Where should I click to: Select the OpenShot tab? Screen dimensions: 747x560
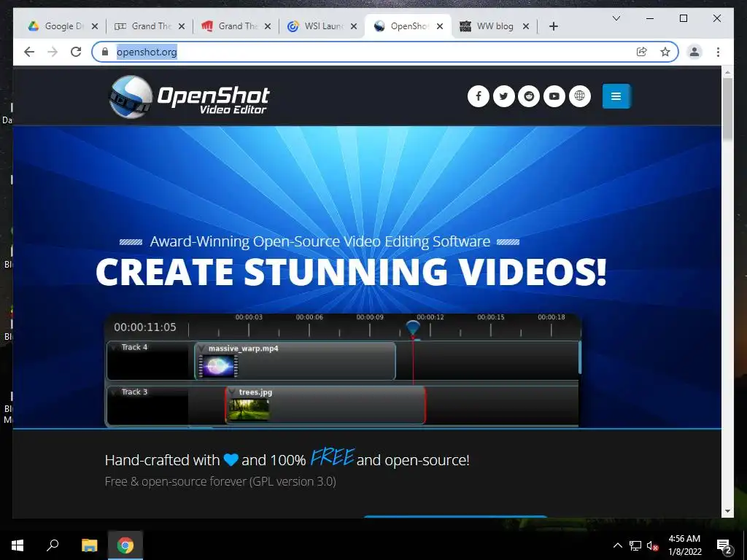[x=407, y=26]
